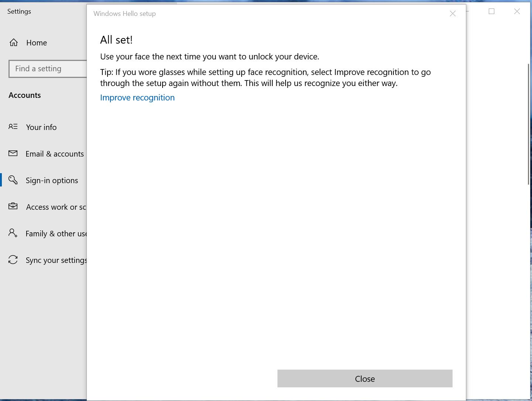Image resolution: width=532 pixels, height=401 pixels.
Task: Open Your info via its person icon
Action: coord(13,127)
